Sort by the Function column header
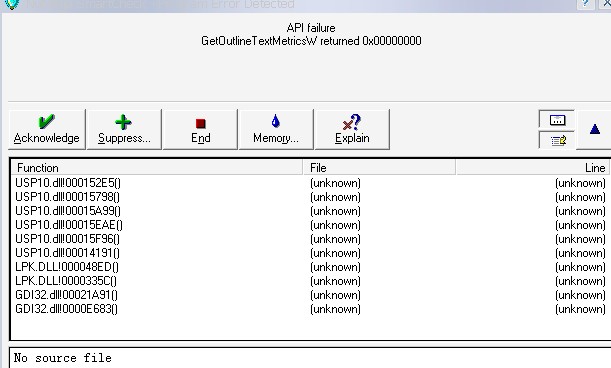Screen dimensions: 611x368 [157, 168]
